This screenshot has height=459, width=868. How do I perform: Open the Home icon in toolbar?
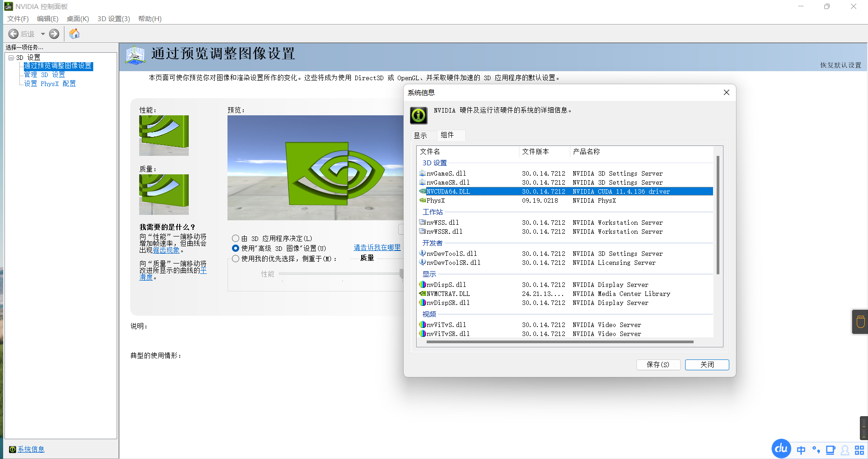point(74,34)
